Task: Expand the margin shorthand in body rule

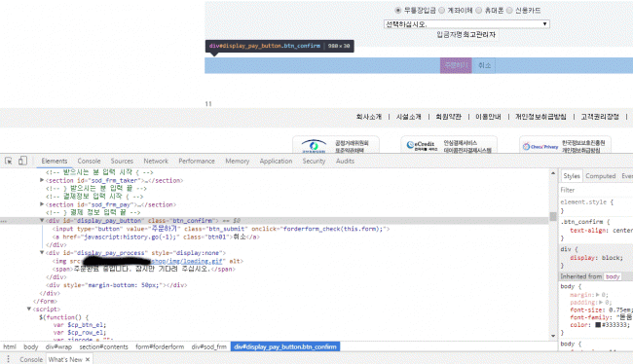Action: [598, 295]
